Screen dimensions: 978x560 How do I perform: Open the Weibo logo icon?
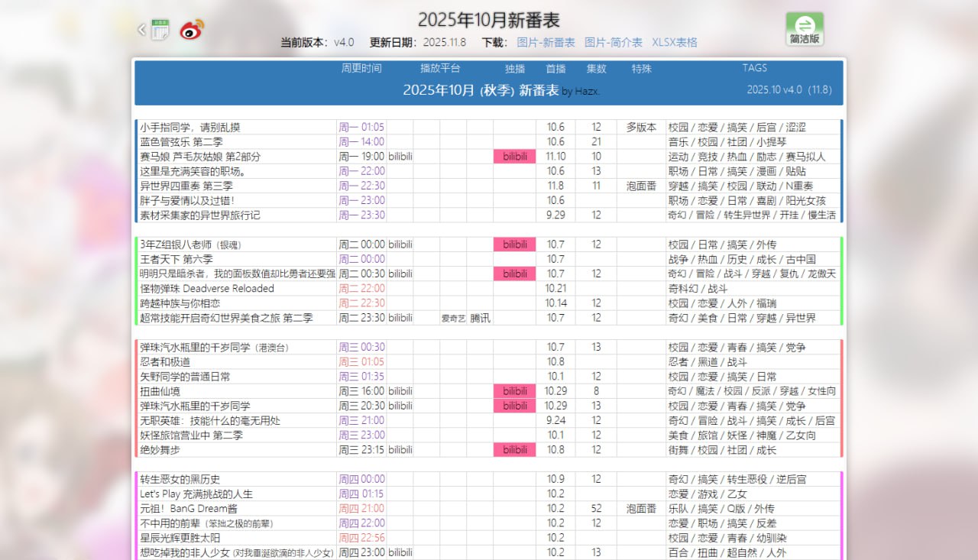[x=192, y=30]
